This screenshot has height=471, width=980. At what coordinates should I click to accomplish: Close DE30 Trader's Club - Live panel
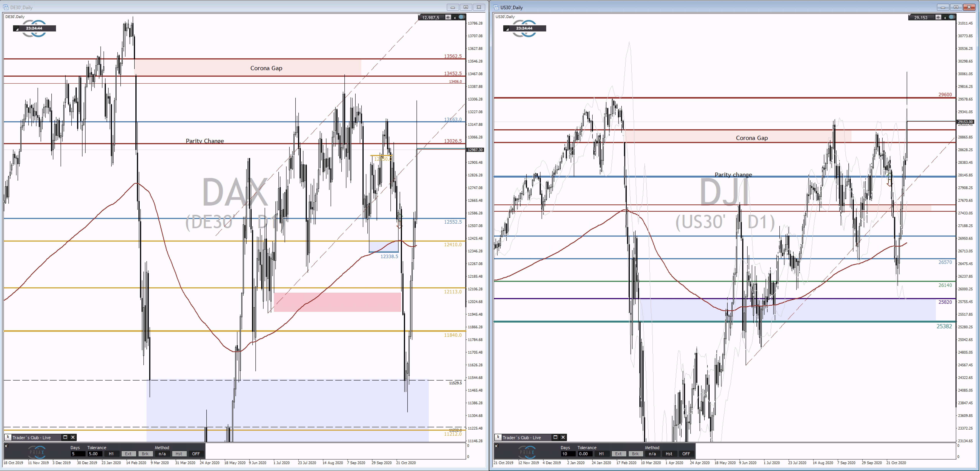click(x=73, y=437)
